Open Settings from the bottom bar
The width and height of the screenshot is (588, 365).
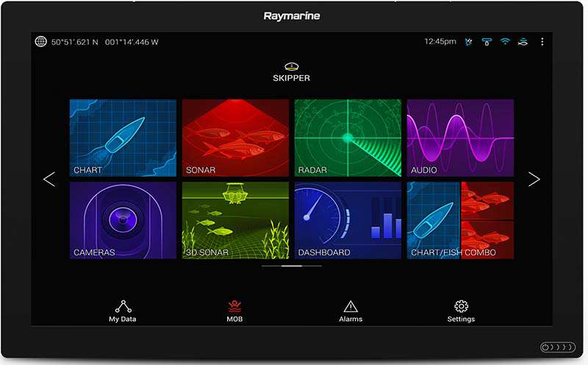(461, 311)
